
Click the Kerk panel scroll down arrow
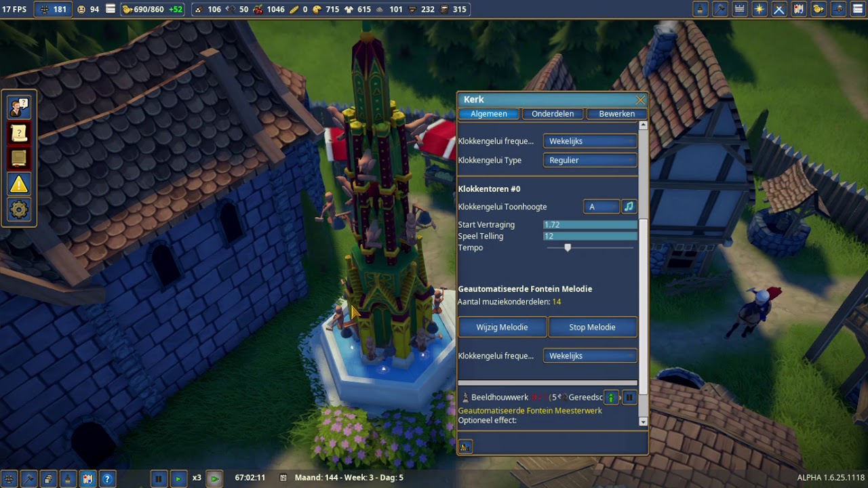point(643,422)
